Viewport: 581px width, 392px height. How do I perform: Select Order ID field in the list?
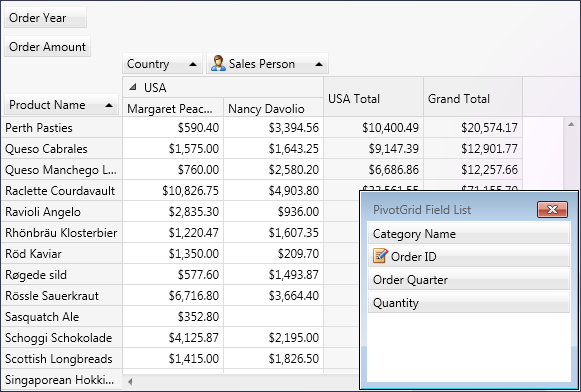469,256
